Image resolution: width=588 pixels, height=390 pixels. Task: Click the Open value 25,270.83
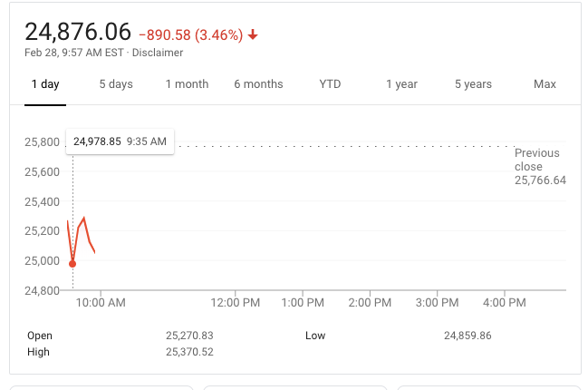[189, 336]
